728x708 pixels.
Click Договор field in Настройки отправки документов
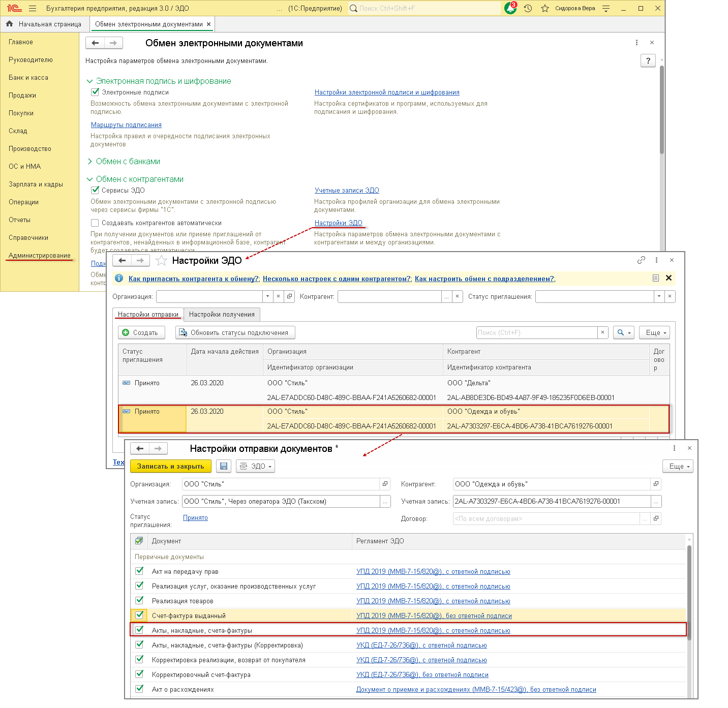[547, 519]
